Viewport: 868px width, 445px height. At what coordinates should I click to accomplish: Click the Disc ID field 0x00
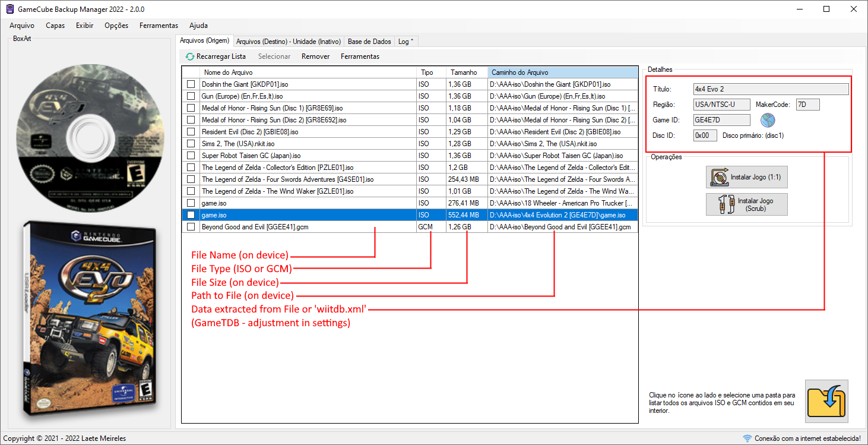pos(705,135)
